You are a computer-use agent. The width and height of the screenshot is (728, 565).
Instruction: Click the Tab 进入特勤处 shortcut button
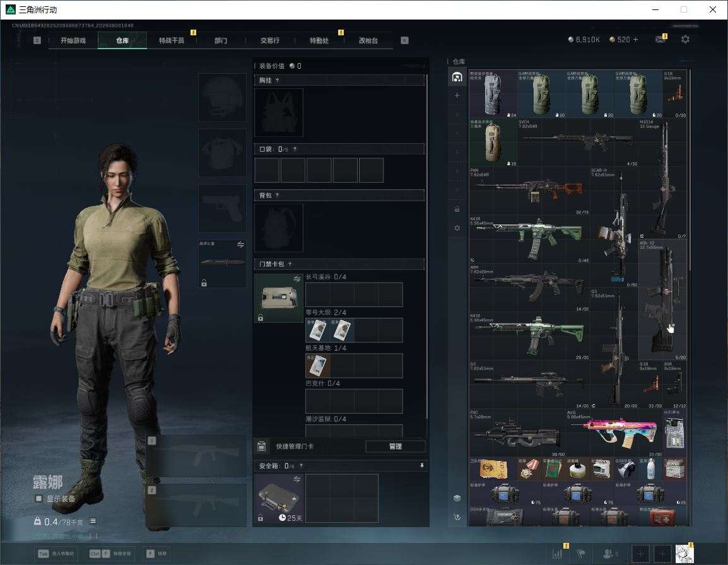pyautogui.click(x=56, y=554)
